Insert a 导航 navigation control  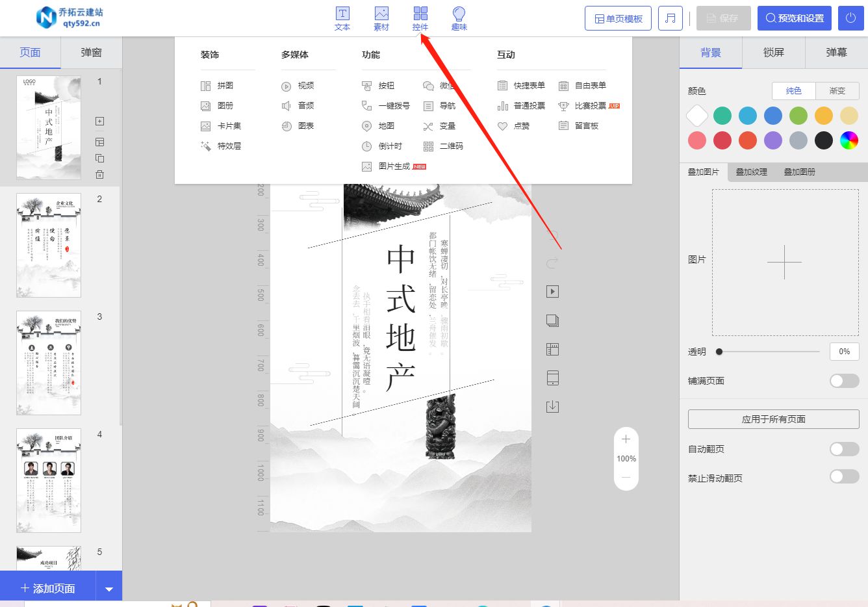[x=439, y=106]
